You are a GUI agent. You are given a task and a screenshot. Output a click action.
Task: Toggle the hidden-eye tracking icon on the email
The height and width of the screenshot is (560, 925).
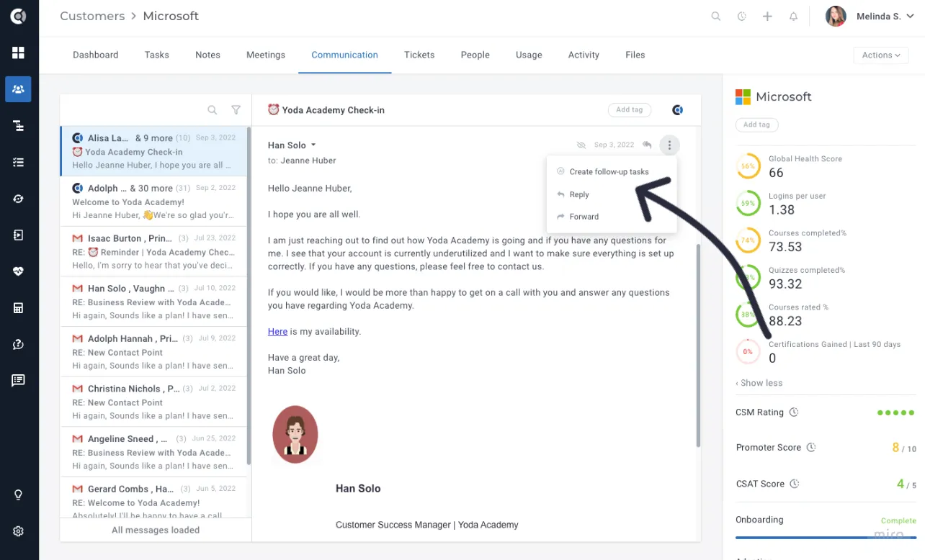pos(581,145)
